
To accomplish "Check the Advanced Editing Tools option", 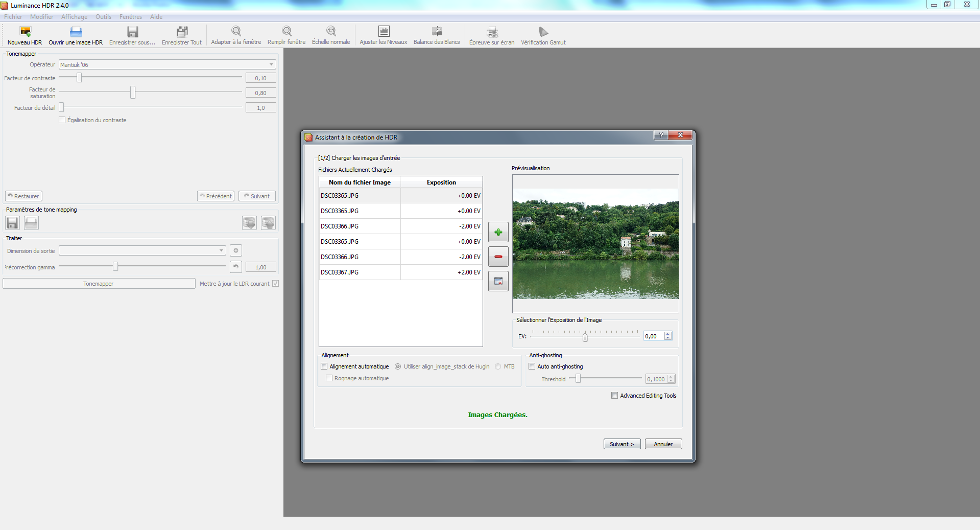I will click(615, 396).
